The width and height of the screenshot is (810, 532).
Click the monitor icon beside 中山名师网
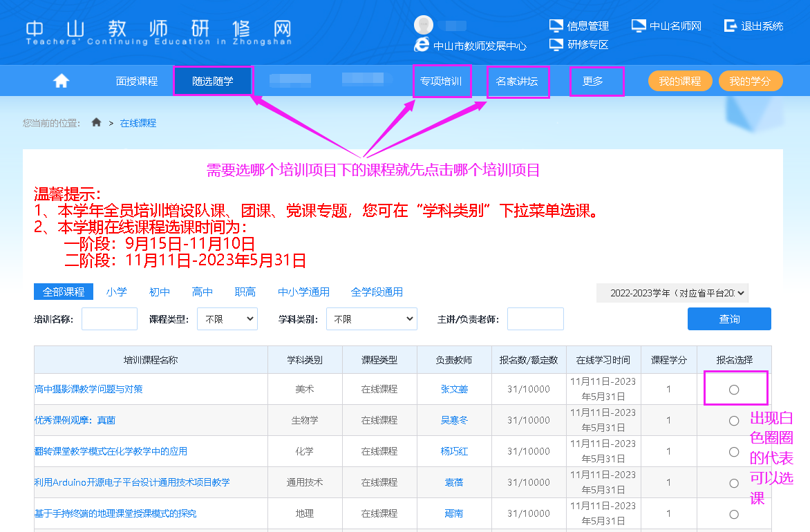coord(639,26)
